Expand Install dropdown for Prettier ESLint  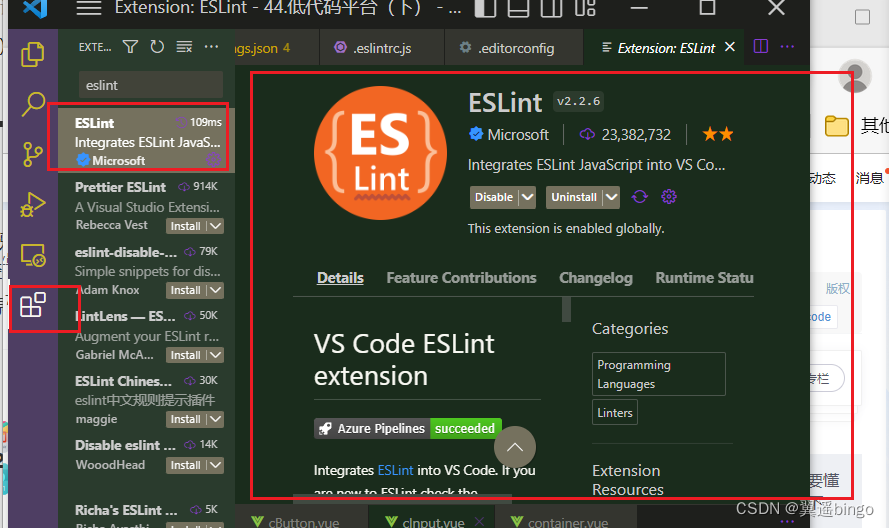pos(215,226)
